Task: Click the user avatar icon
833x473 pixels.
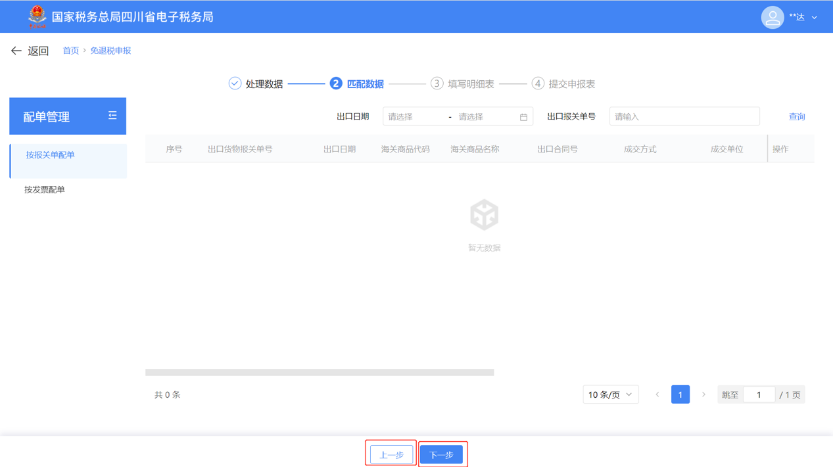Action: 772,17
